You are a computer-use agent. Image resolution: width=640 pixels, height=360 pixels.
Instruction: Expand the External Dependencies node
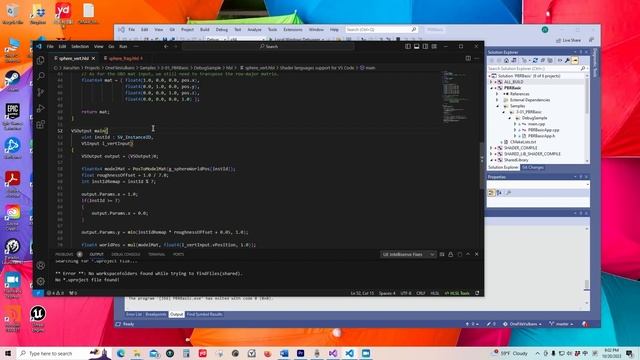(498, 100)
